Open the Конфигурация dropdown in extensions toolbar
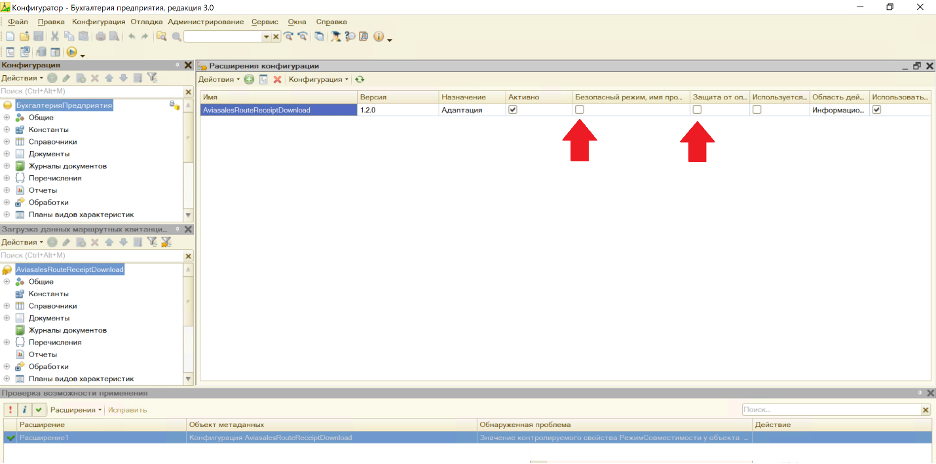This screenshot has width=936, height=464. tap(319, 79)
